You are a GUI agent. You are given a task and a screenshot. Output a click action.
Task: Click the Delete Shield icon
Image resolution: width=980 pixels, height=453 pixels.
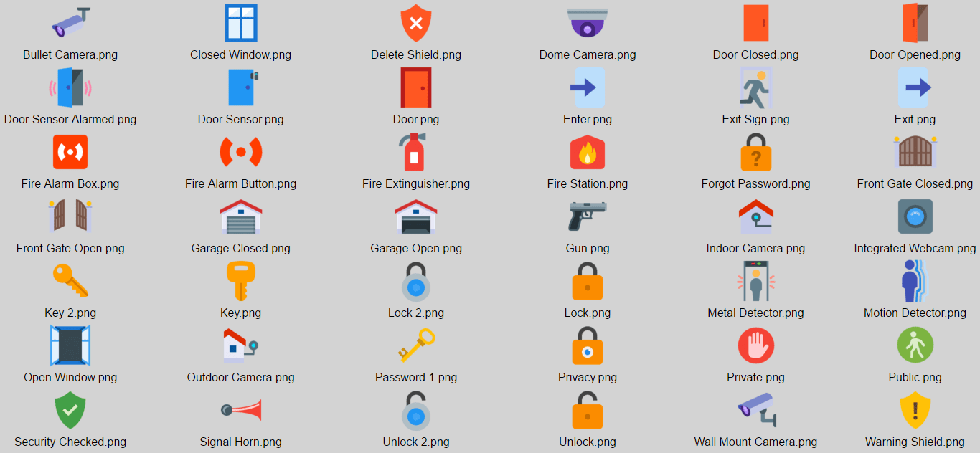pos(416,23)
